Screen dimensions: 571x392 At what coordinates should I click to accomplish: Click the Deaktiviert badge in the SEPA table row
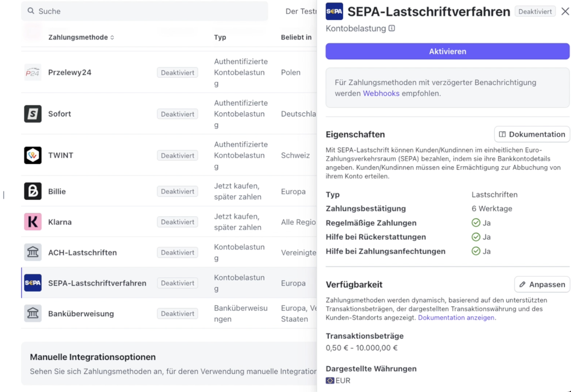(177, 283)
